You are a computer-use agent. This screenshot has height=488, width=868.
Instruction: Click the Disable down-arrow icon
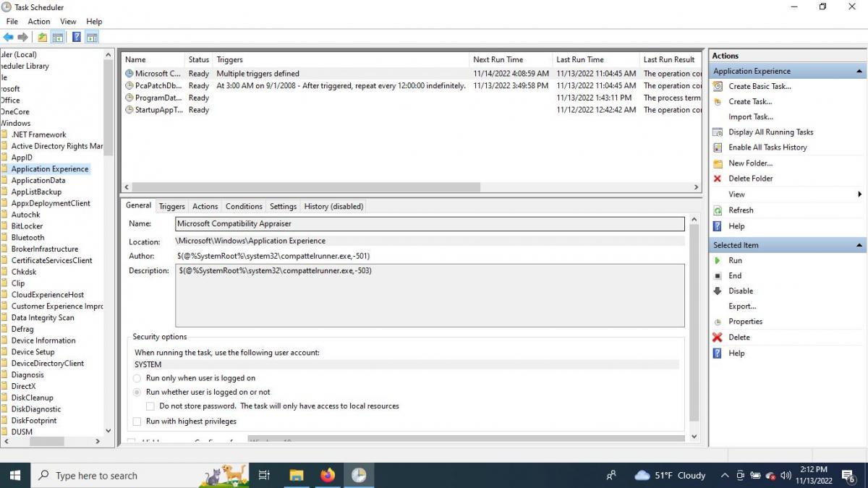[x=718, y=291]
